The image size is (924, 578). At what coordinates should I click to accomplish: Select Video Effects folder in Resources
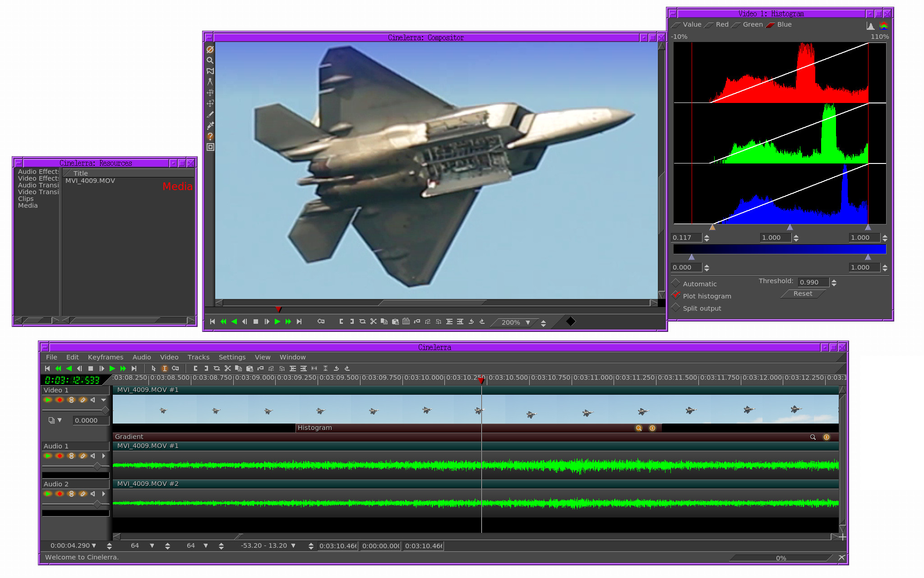(x=38, y=178)
